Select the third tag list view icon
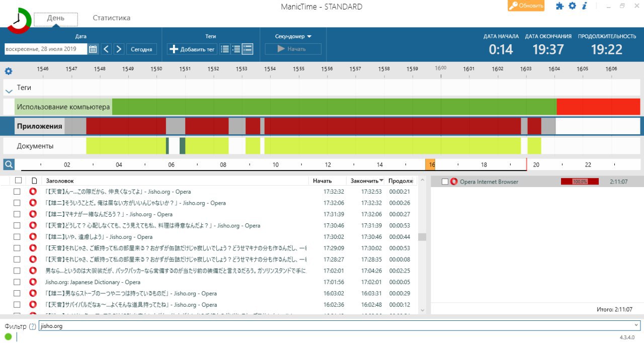The height and width of the screenshot is (343, 644). coord(247,49)
